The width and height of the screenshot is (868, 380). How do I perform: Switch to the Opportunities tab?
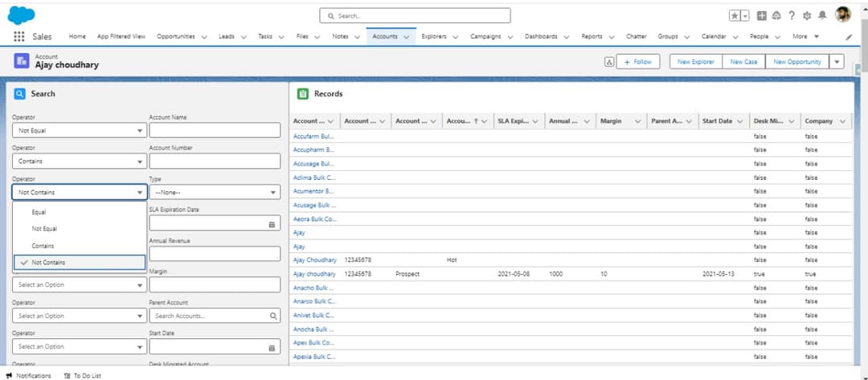pyautogui.click(x=175, y=36)
